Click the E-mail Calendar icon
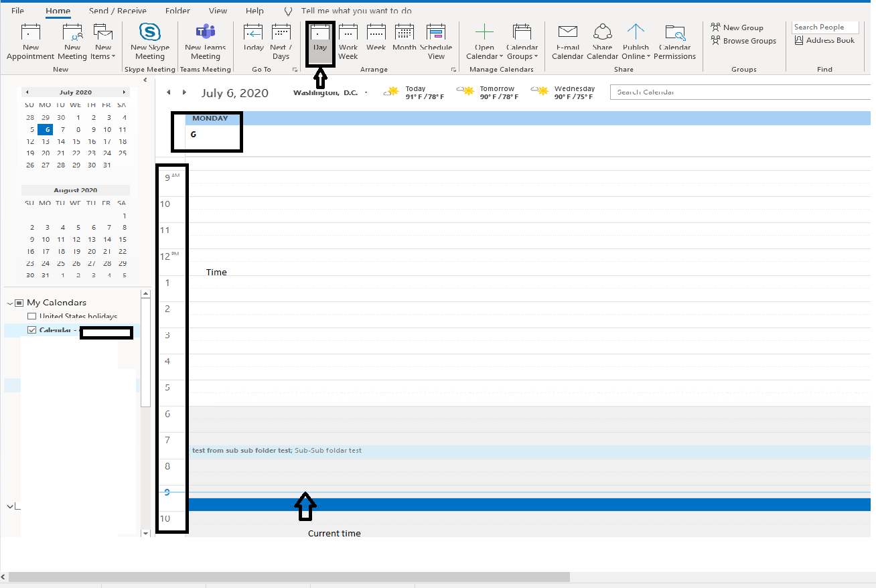The image size is (876, 588). [x=567, y=42]
